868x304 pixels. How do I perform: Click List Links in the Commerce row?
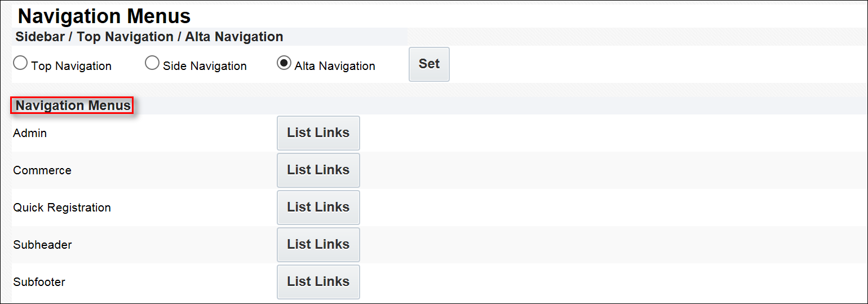click(318, 170)
